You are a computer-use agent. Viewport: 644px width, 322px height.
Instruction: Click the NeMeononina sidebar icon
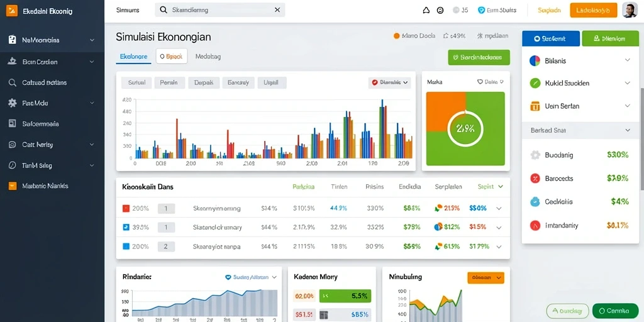[13, 40]
